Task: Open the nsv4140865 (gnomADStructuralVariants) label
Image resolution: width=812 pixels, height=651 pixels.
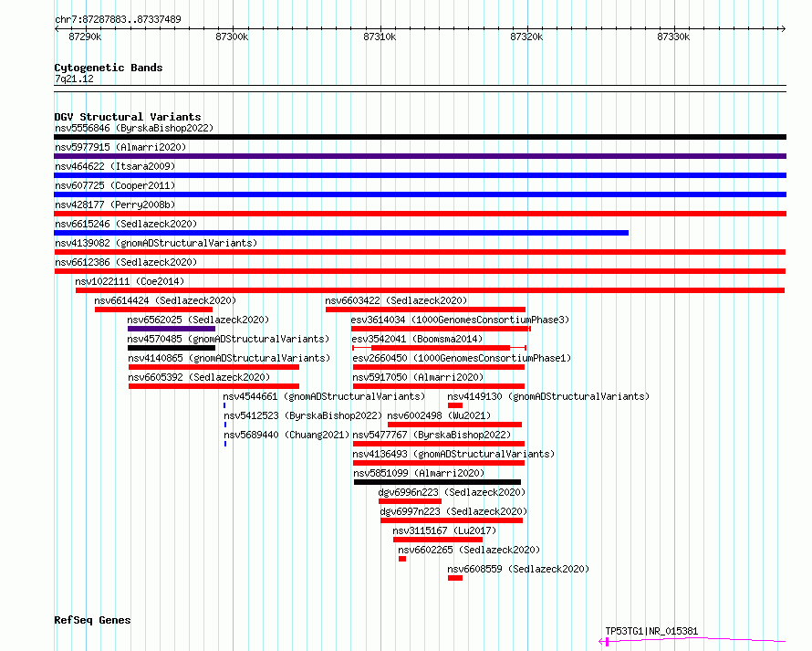Action: tap(229, 358)
